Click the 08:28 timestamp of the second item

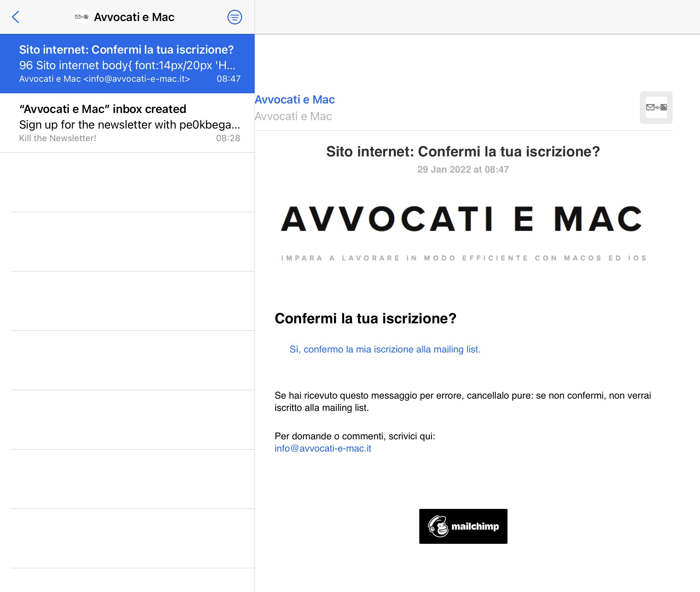228,138
